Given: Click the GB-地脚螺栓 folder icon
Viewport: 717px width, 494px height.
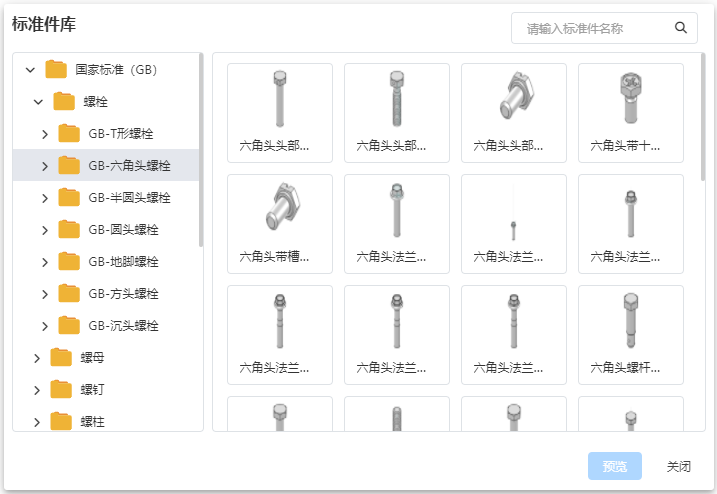Looking at the screenshot, I should pos(69,262).
